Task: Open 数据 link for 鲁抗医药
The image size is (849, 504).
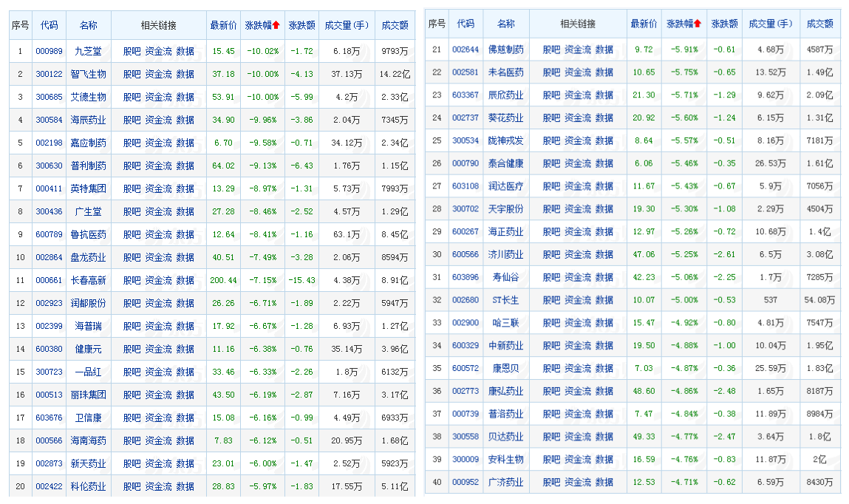Action: [x=185, y=234]
